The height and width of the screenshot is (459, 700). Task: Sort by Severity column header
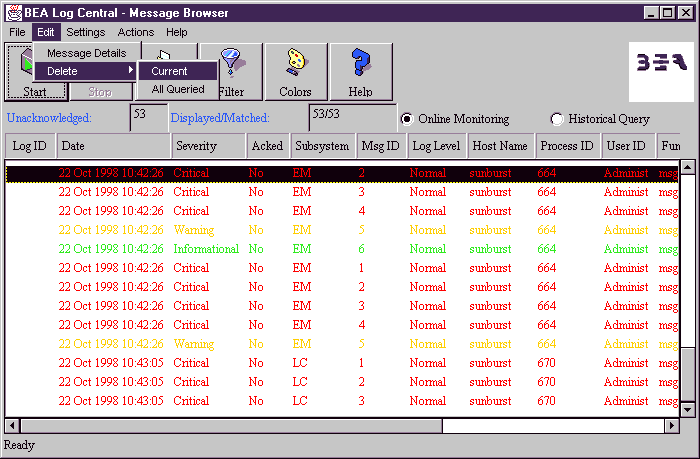208,146
